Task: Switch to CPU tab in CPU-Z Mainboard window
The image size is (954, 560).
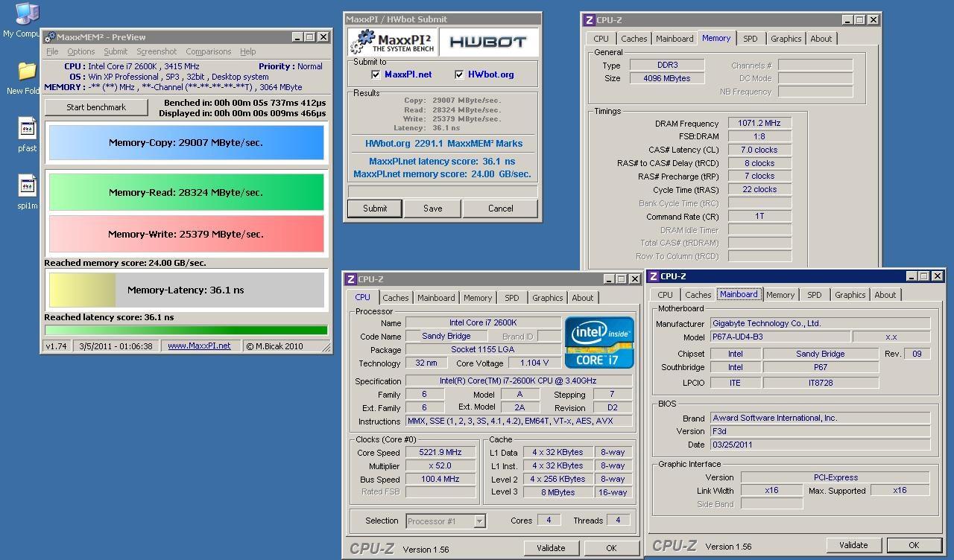Action: click(666, 295)
